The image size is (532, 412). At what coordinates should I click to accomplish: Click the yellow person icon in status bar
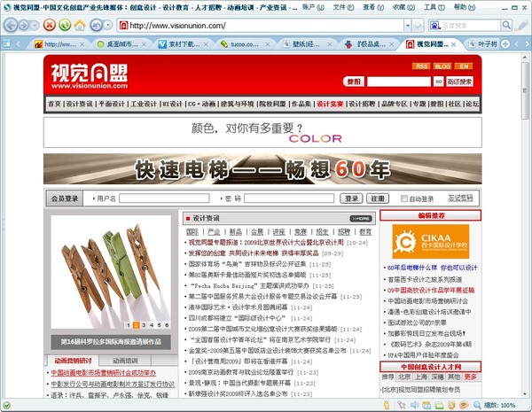(386, 405)
